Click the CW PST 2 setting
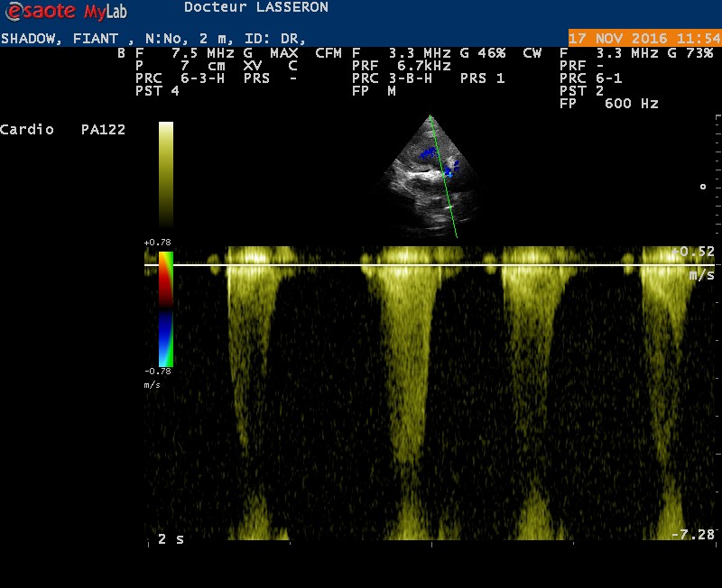The width and height of the screenshot is (722, 588). pyautogui.click(x=581, y=91)
